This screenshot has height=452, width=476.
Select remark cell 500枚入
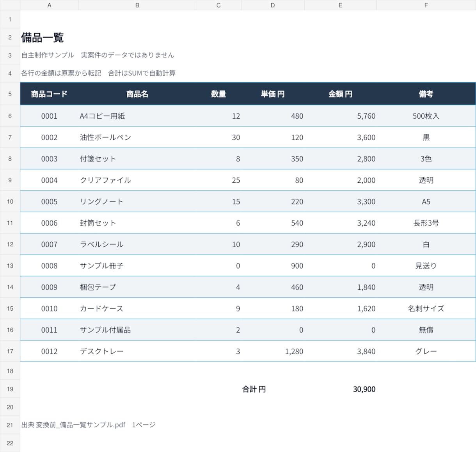point(426,116)
